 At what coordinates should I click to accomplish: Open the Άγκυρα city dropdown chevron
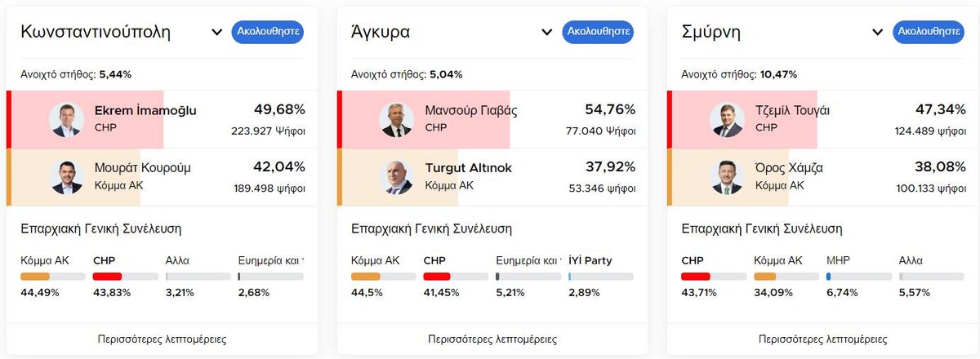pyautogui.click(x=547, y=33)
